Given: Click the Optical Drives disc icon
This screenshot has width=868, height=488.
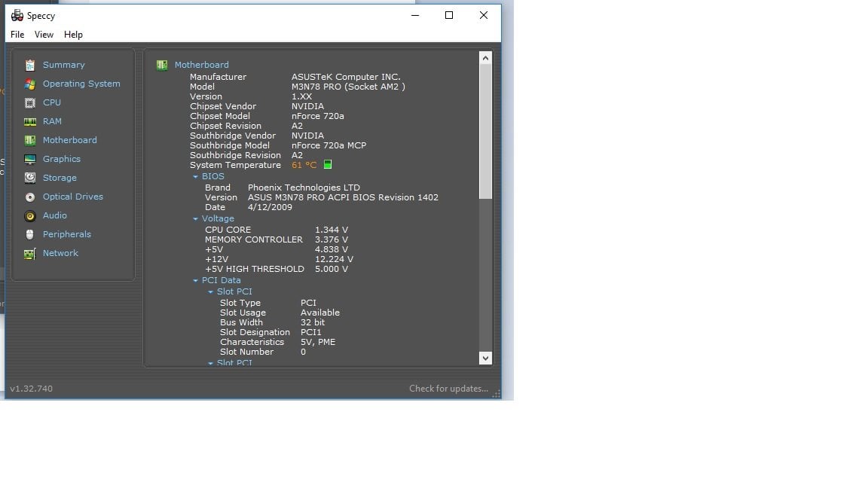Looking at the screenshot, I should click(x=30, y=197).
